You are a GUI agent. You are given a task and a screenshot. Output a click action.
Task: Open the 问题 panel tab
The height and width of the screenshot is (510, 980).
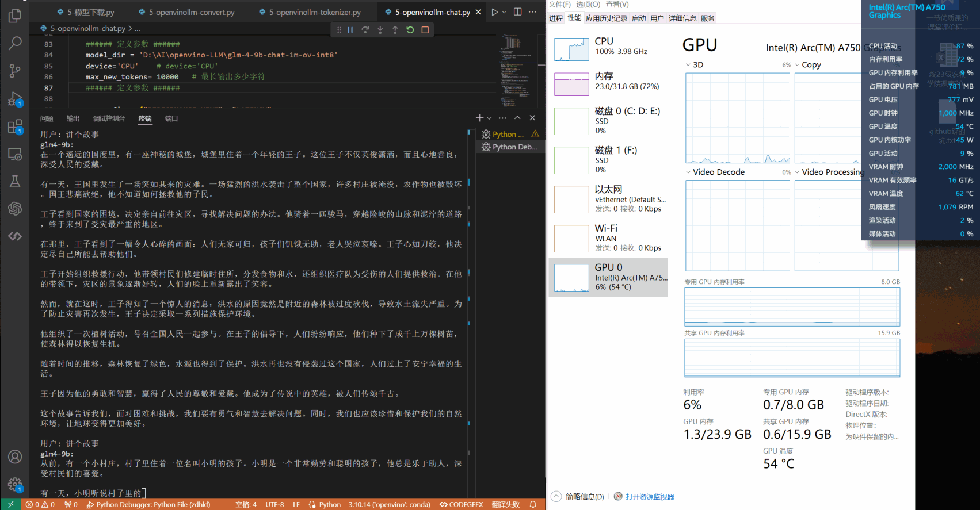pos(47,118)
